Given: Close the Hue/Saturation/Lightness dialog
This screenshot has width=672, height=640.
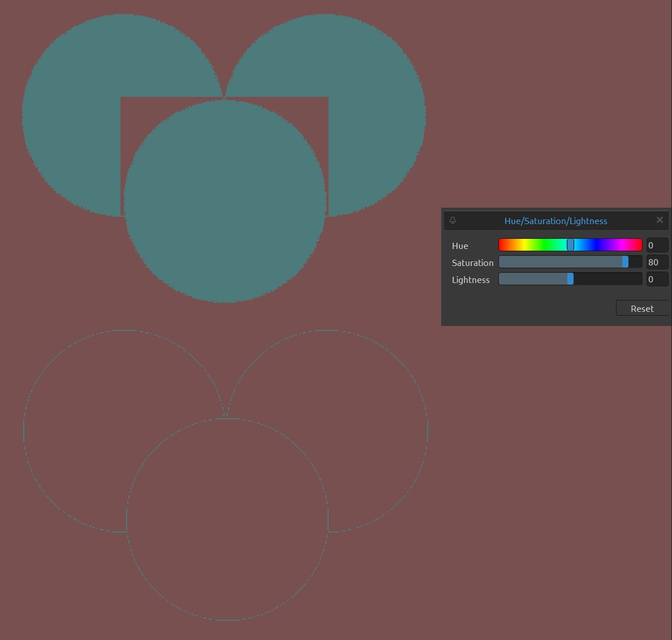Looking at the screenshot, I should (x=660, y=220).
